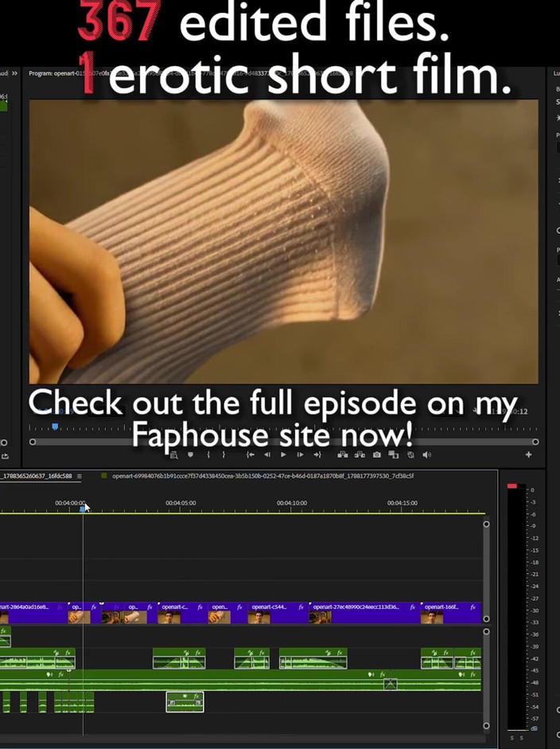This screenshot has width=560, height=749.
Task: Open the sequence tab hamburger menu
Action: point(80,476)
